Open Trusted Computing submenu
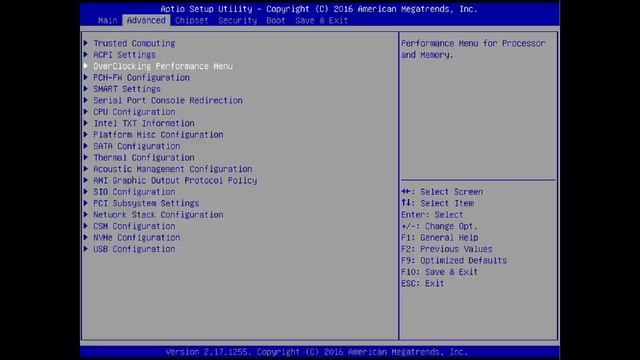 click(x=134, y=43)
